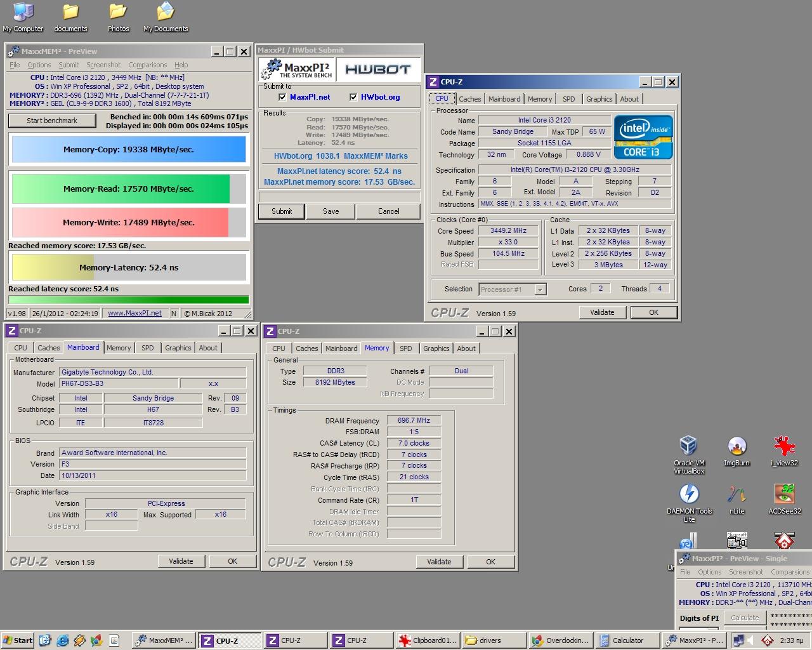
Task: Open the Comparisons menu in MaxxMEM²
Action: (147, 65)
